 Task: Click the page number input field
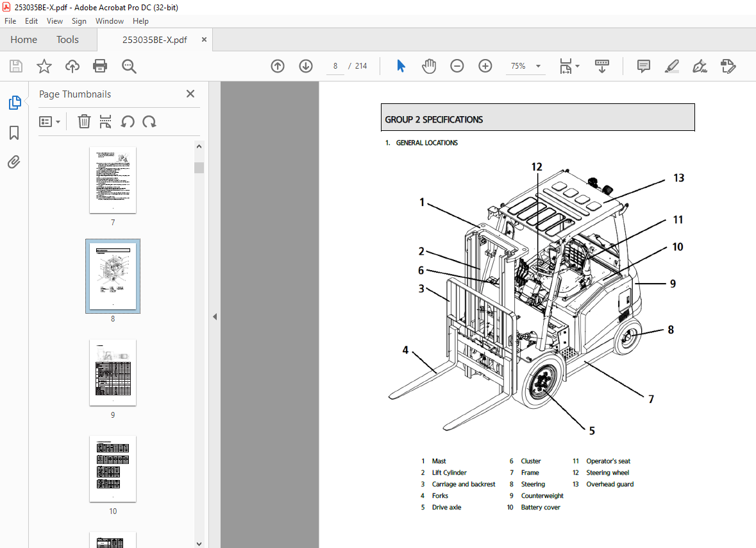[335, 66]
